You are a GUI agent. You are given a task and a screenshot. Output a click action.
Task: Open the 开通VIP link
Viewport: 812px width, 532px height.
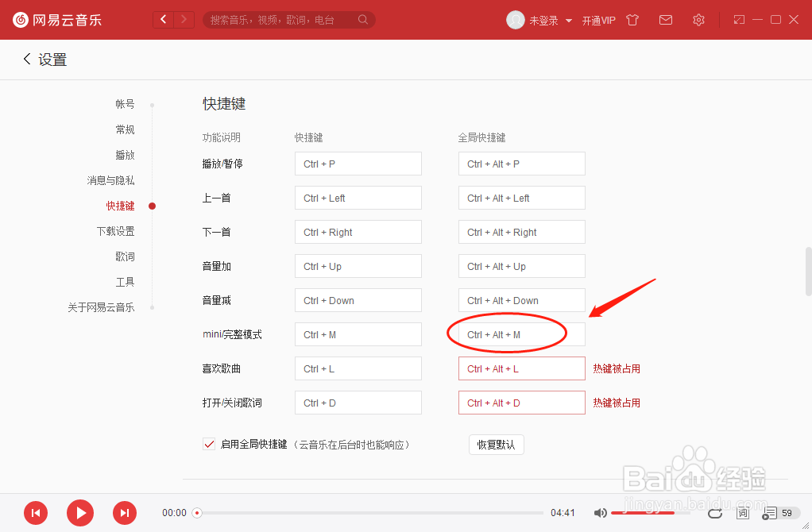599,19
